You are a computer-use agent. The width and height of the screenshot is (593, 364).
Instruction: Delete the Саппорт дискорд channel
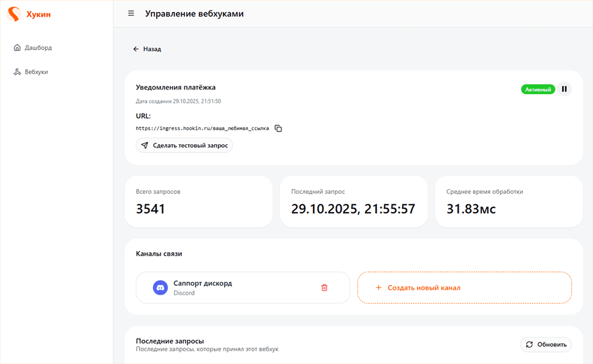[324, 287]
